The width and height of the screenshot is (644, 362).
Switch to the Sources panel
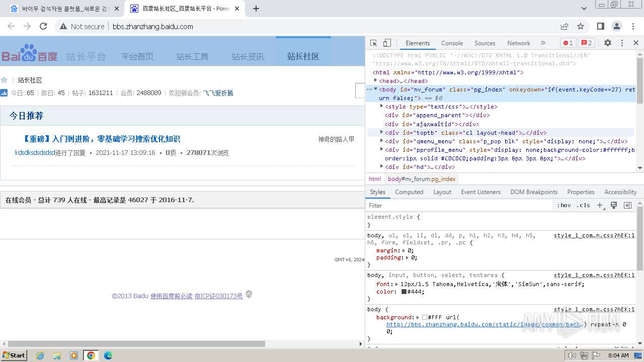[485, 43]
